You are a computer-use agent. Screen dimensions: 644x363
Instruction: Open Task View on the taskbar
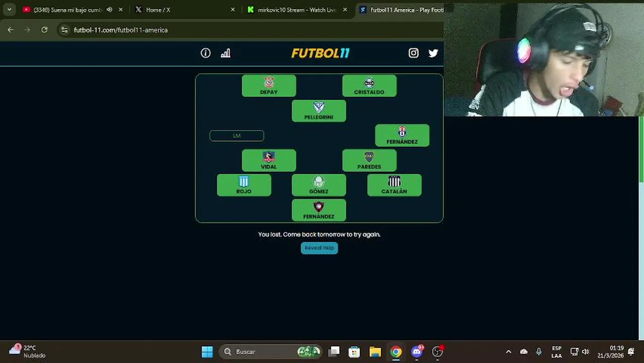[334, 351]
